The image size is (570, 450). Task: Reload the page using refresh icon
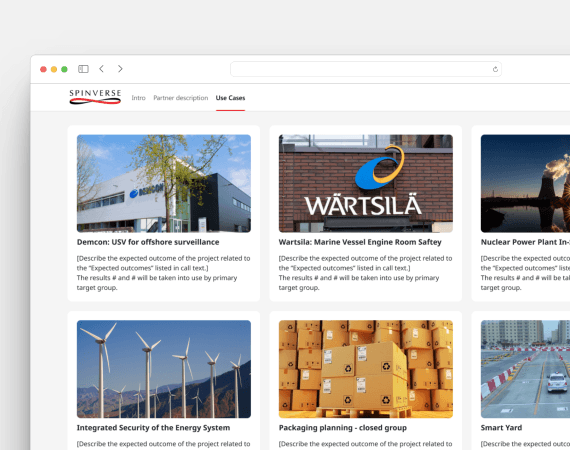[495, 69]
